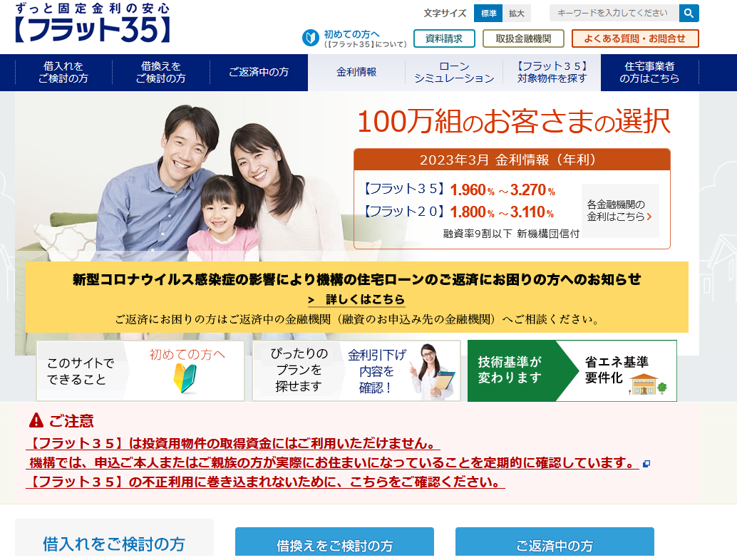Viewport: 737px width, 560px height.
Task: Click the 資料請求 button
Action: pyautogui.click(x=444, y=38)
